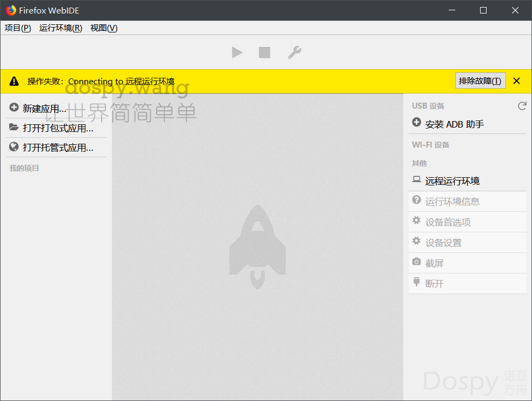Click 断开 disconnect label
Screen dimensions: 532x401
(434, 284)
